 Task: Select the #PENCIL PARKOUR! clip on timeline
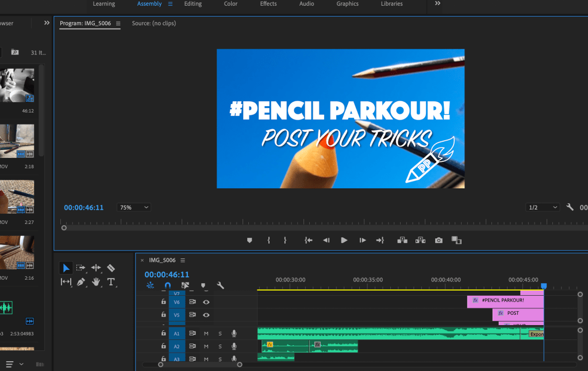click(504, 300)
